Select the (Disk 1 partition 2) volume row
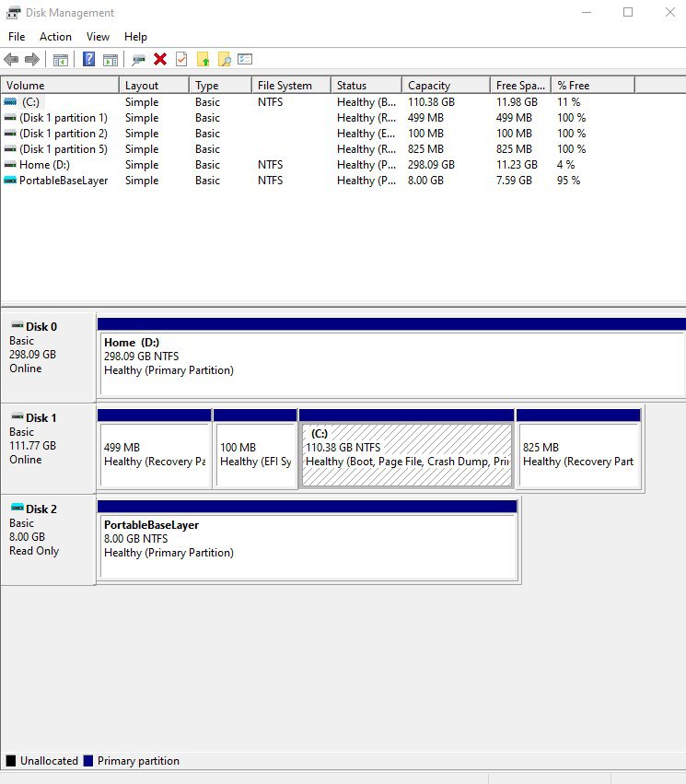This screenshot has width=686, height=784. point(319,134)
